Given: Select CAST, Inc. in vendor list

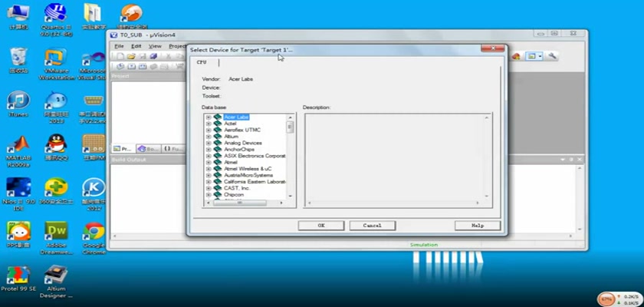Looking at the screenshot, I should pyautogui.click(x=237, y=188).
